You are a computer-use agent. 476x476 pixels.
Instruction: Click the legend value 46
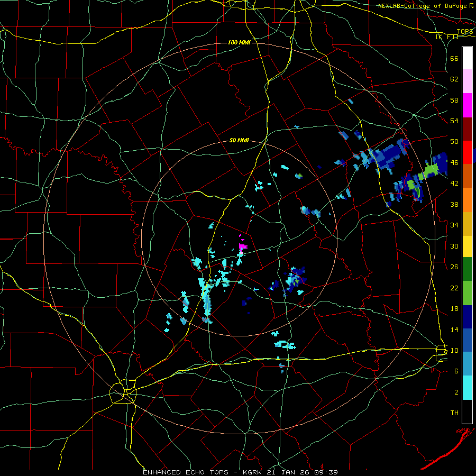coord(454,163)
